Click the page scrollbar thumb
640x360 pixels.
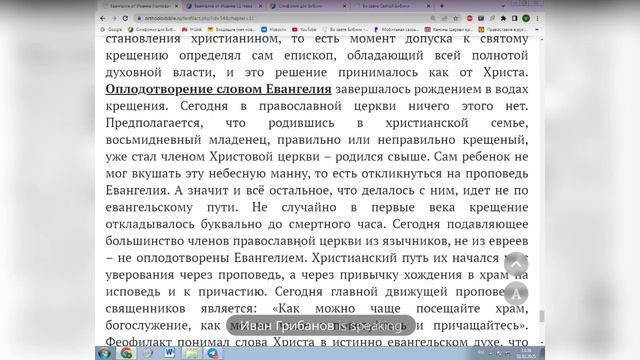coord(542,316)
